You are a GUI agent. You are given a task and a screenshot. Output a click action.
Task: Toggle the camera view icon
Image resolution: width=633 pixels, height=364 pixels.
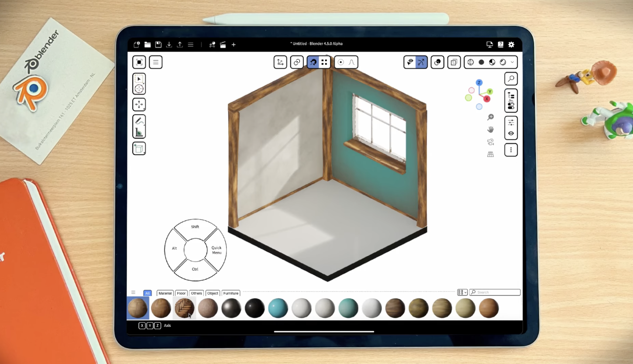click(x=491, y=142)
